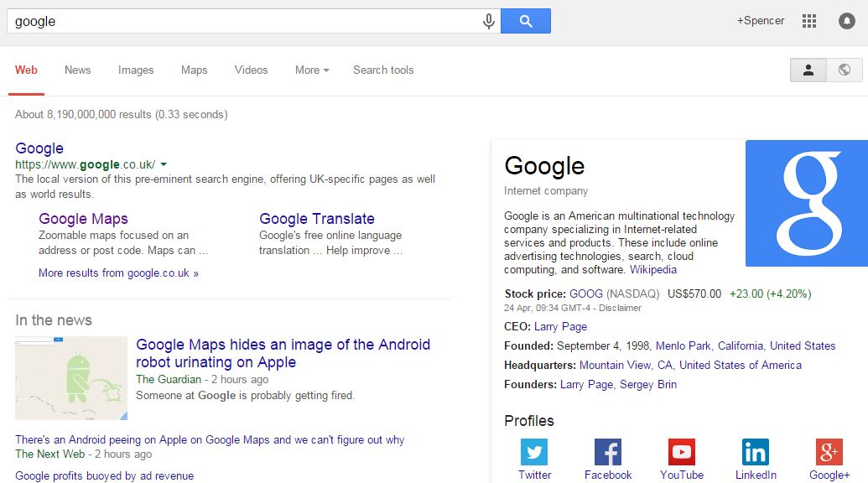This screenshot has height=483, width=868.
Task: Open Google's LinkedIn profile icon
Action: [x=756, y=453]
